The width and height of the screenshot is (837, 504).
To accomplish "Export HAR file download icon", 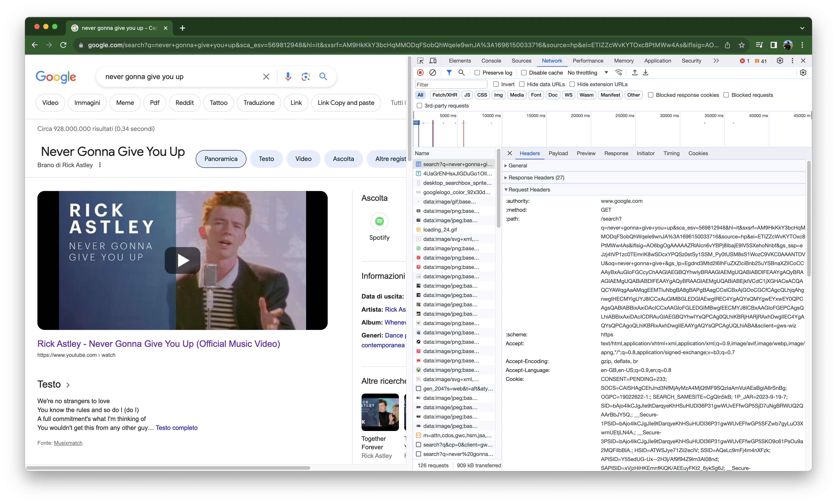I will (x=646, y=73).
